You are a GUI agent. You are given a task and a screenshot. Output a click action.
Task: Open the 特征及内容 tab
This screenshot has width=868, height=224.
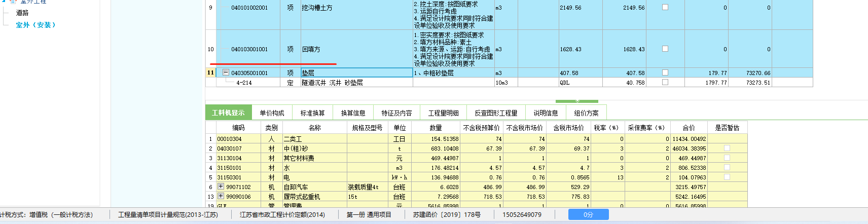point(396,113)
